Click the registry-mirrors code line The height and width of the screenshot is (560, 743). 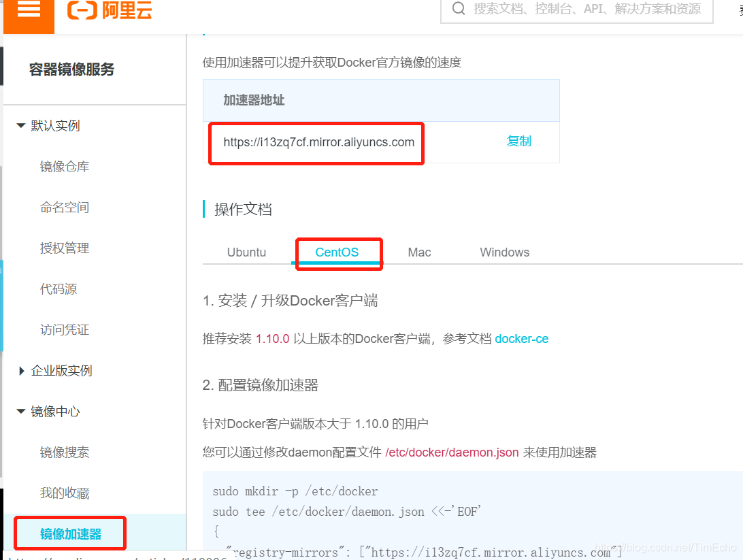click(423, 552)
